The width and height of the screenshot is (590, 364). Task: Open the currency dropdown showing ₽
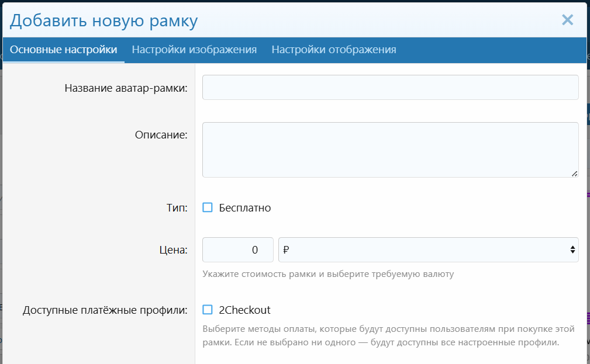[428, 249]
